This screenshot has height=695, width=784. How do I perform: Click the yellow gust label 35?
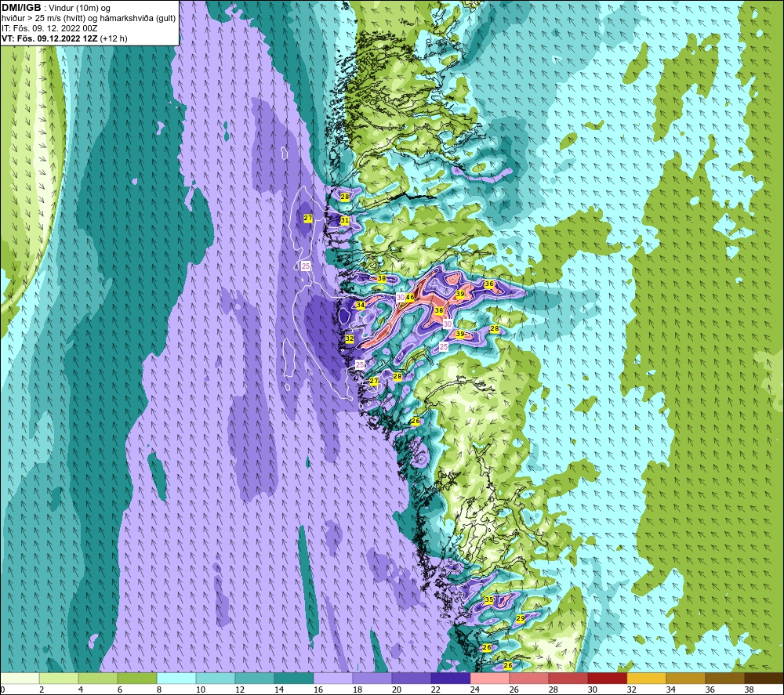pyautogui.click(x=489, y=599)
